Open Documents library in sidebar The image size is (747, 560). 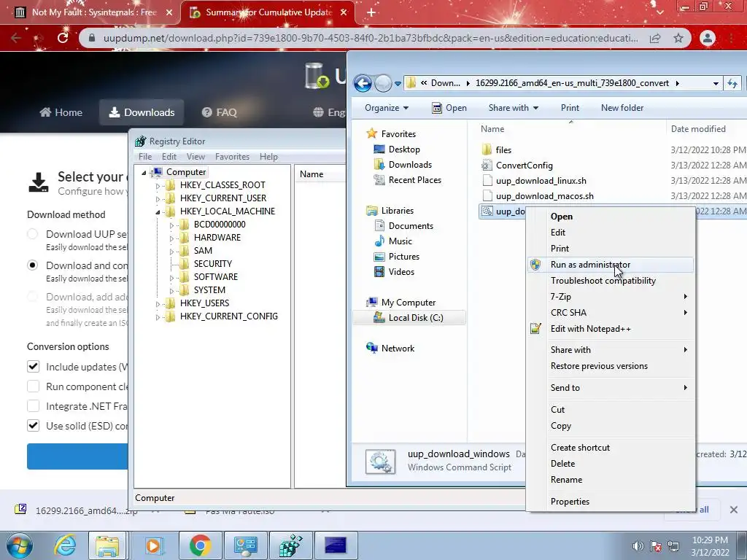[x=411, y=226]
